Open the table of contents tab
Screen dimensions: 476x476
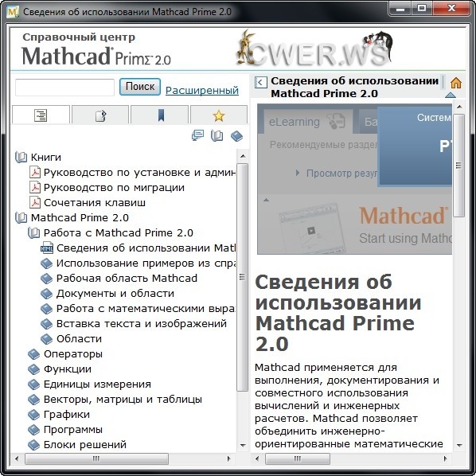[x=41, y=115]
